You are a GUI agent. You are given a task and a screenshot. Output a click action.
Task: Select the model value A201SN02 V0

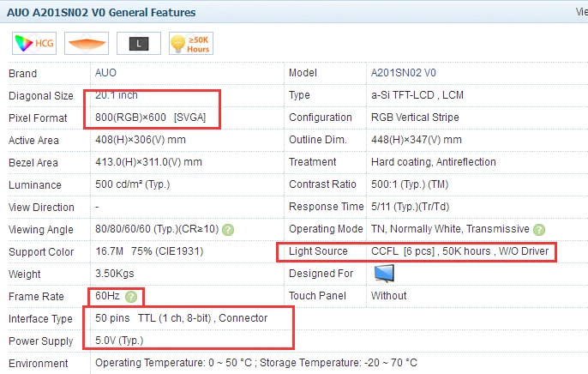click(x=404, y=73)
